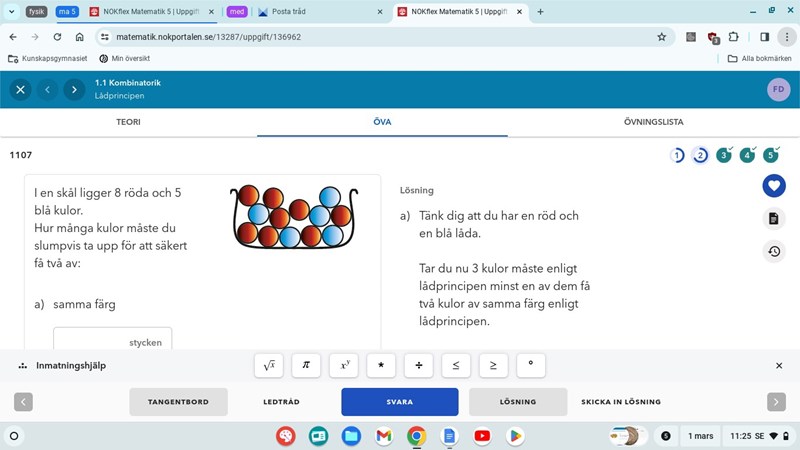Switch to the TEORI tab
The width and height of the screenshot is (800, 450).
coord(128,122)
